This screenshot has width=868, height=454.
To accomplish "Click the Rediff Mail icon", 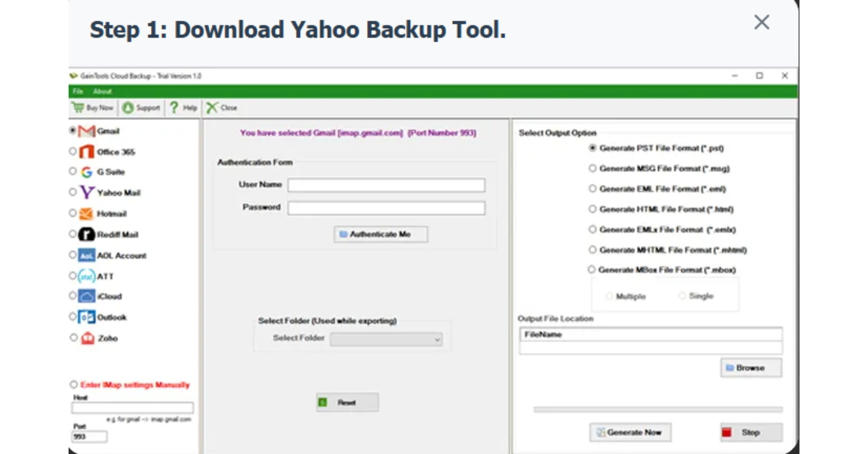I will pyautogui.click(x=87, y=234).
